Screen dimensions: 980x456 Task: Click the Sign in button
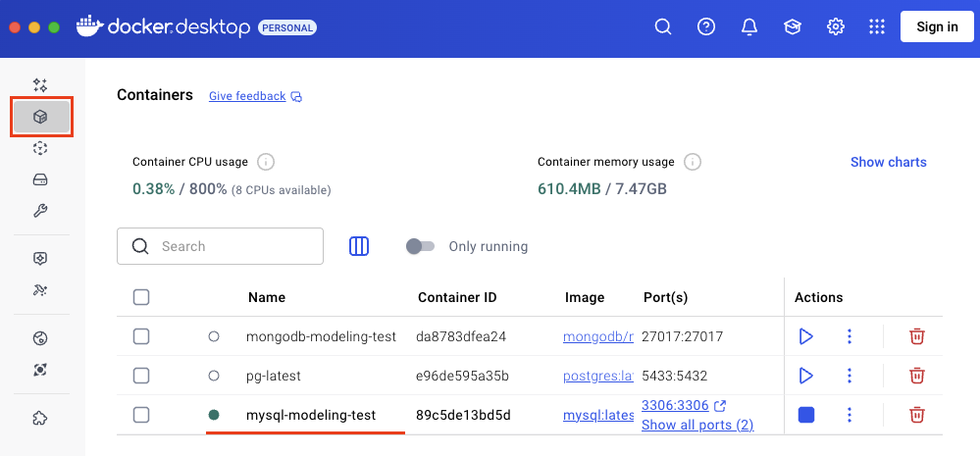tap(937, 26)
